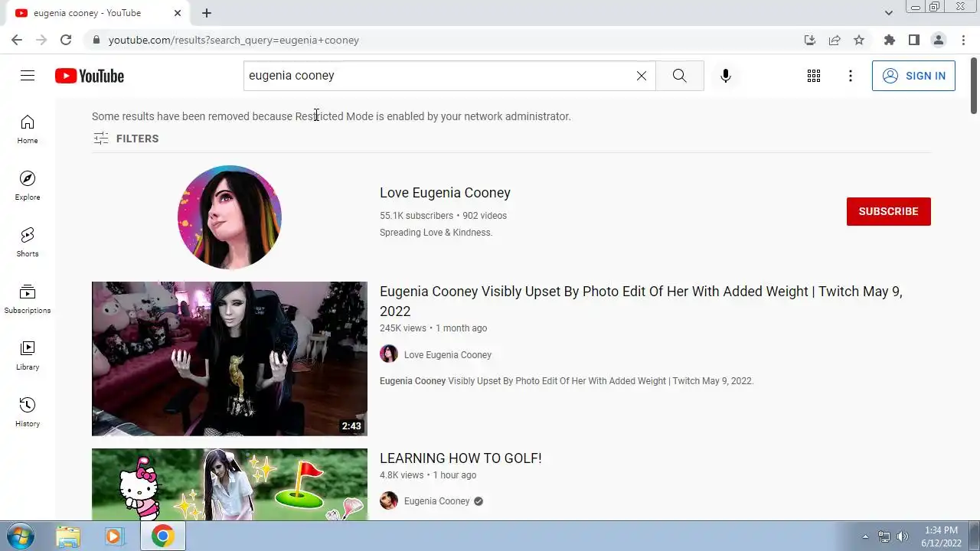Reload the page
The width and height of the screenshot is (980, 551).
(66, 40)
